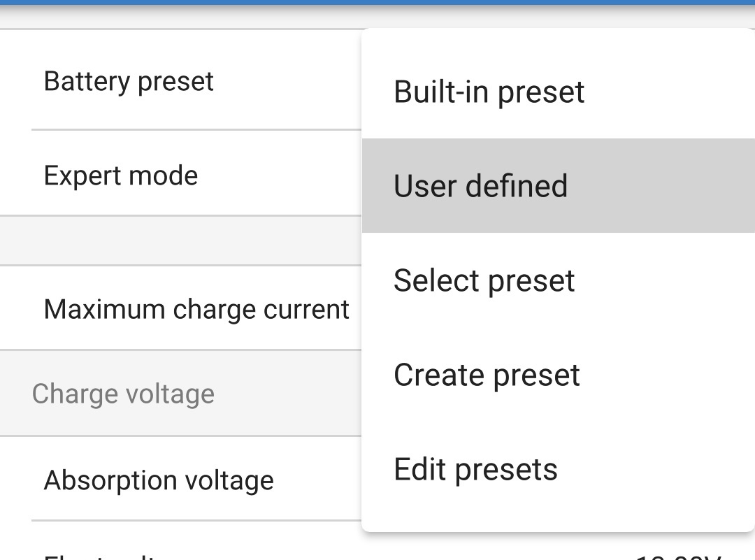Click the Charge voltage section header
The width and height of the screenshot is (755, 560).
pyautogui.click(x=123, y=393)
